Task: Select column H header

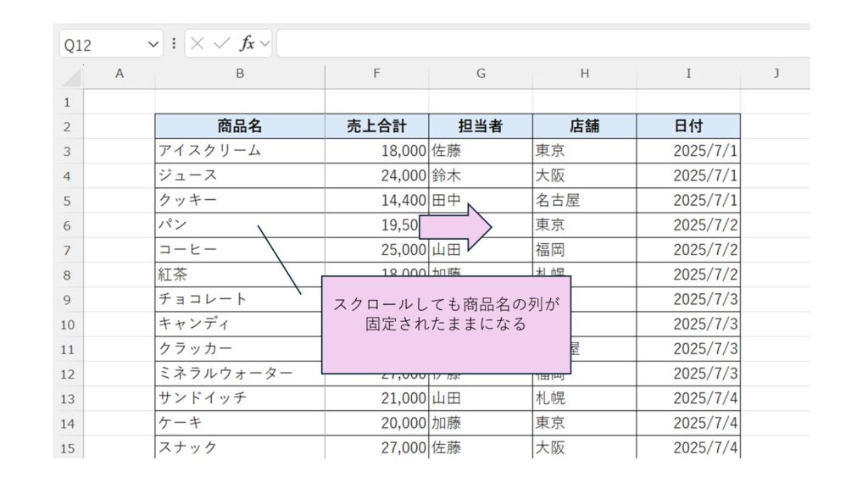Action: [x=584, y=74]
